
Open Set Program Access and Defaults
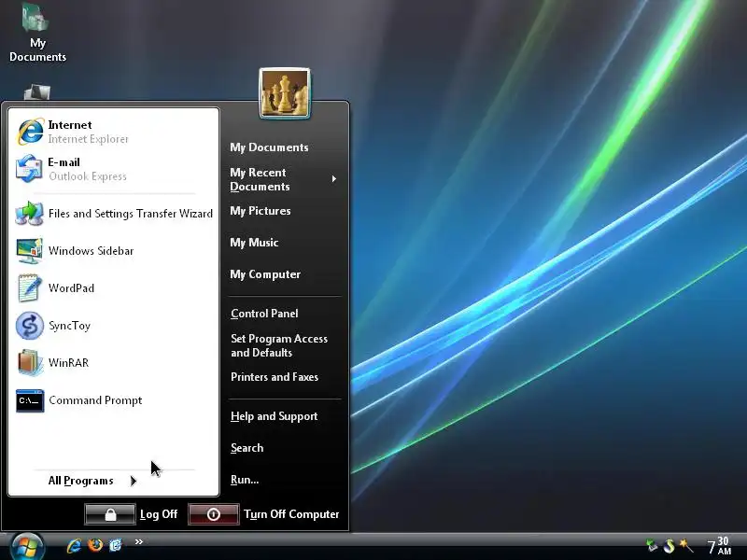[279, 345]
